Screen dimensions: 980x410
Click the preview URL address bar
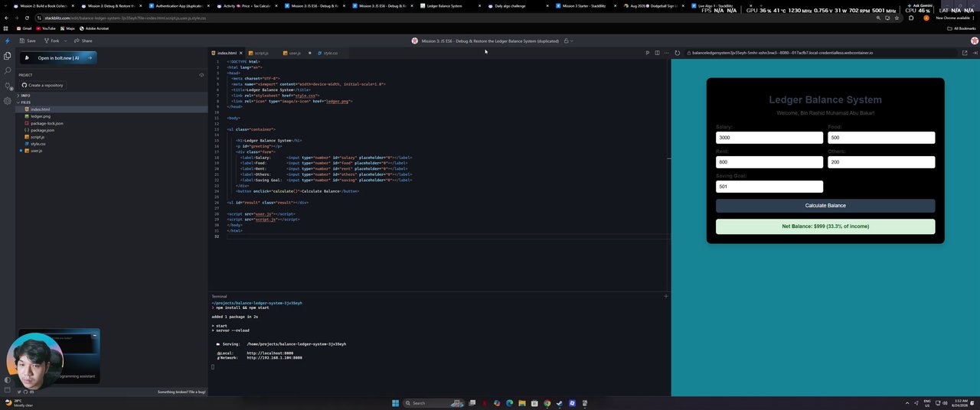point(819,53)
